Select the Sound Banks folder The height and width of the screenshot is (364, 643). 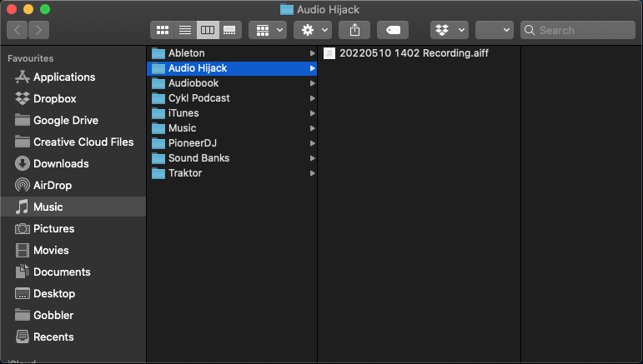point(232,158)
